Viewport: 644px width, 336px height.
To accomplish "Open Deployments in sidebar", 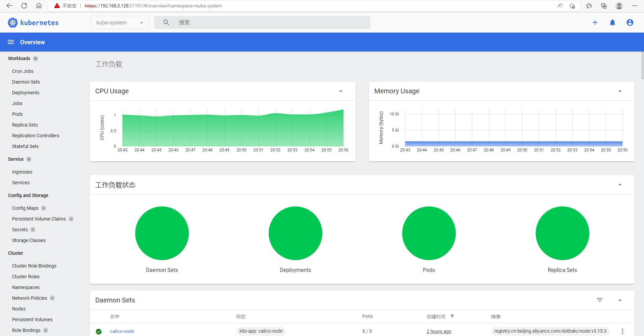I will pos(25,93).
